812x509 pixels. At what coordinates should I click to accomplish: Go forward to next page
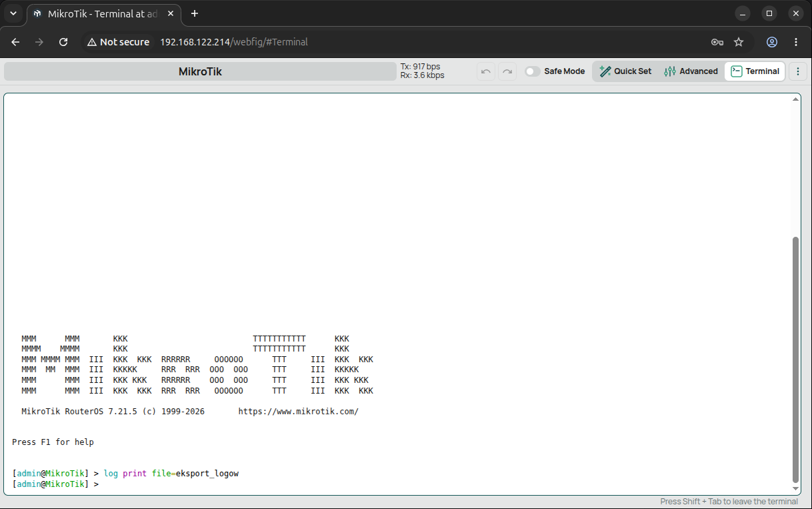[39, 42]
